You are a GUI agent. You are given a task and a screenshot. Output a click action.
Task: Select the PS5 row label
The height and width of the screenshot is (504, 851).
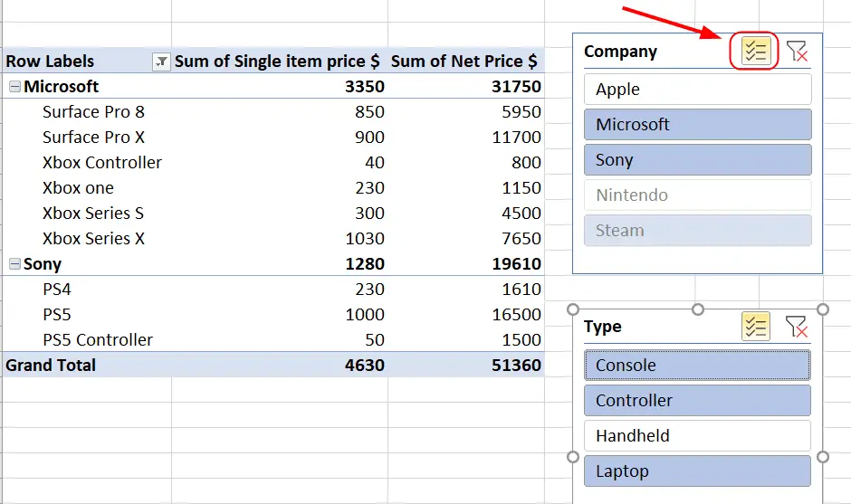click(57, 315)
